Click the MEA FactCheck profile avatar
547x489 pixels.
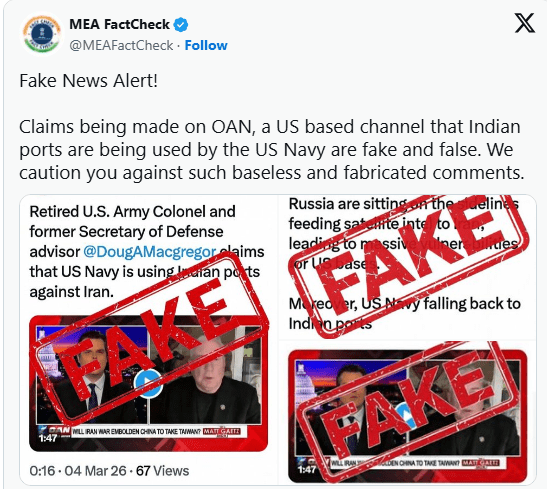42,34
